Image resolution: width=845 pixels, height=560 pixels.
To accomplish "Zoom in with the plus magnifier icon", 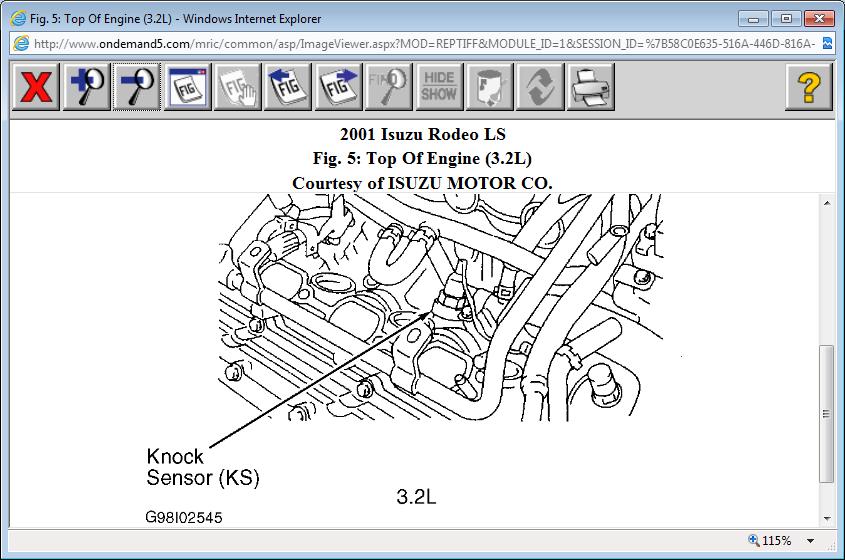I will point(86,87).
